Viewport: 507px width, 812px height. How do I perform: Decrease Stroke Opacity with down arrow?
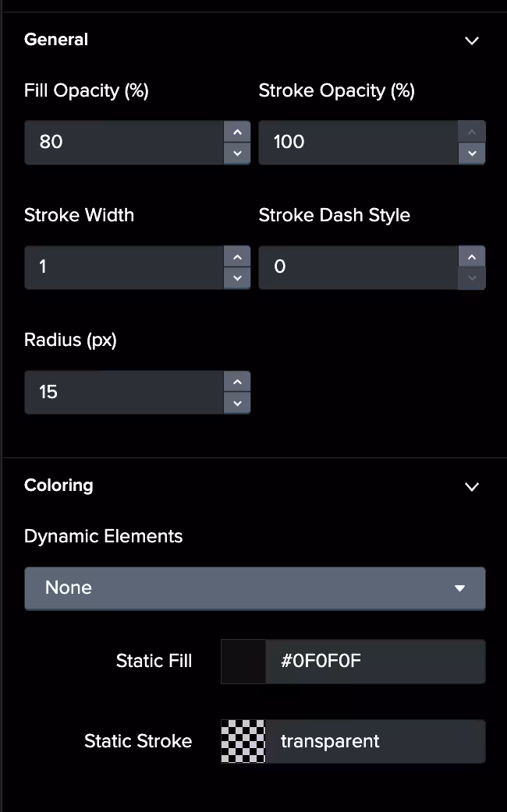(x=472, y=154)
